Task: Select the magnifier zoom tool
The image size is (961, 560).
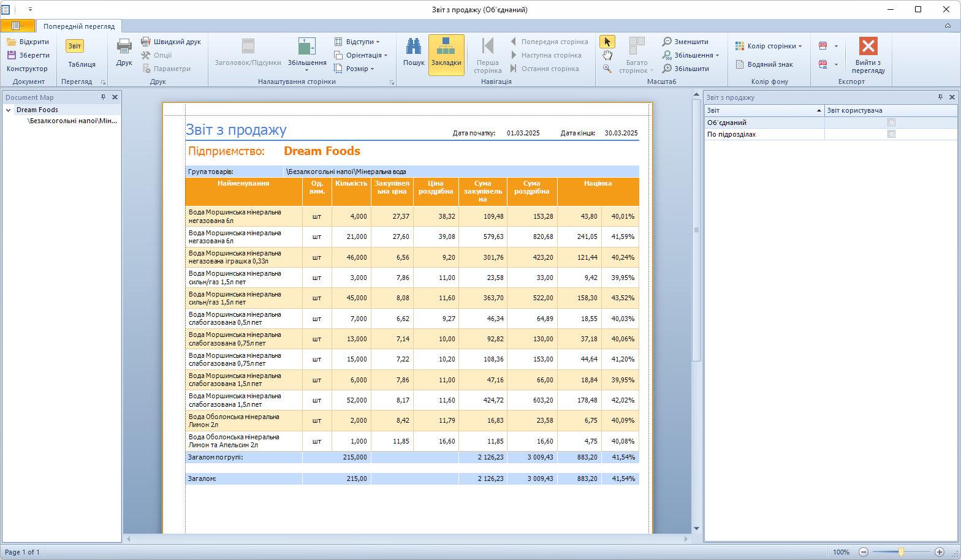Action: (x=607, y=69)
